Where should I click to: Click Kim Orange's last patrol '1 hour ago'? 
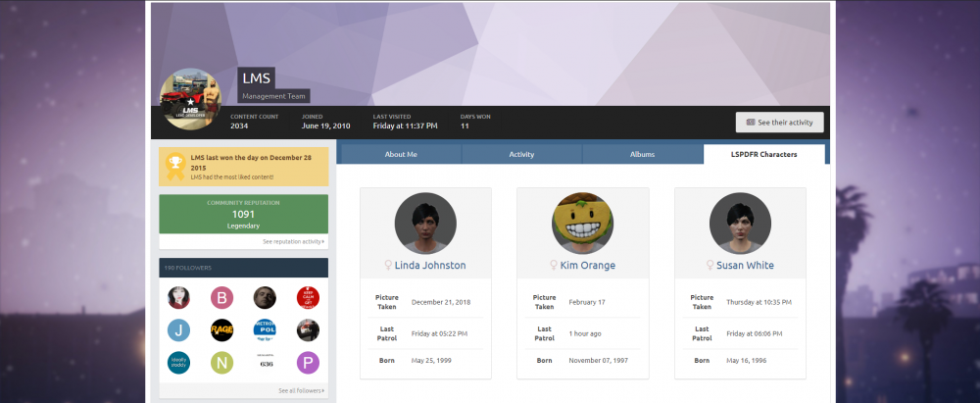point(585,334)
